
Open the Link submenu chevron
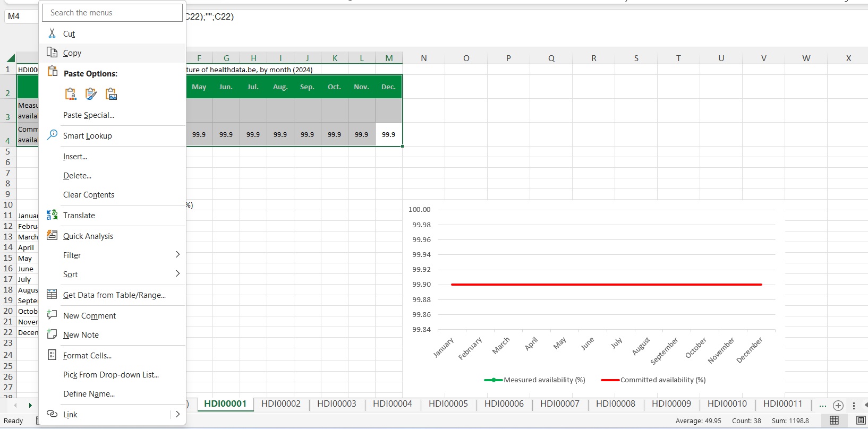click(177, 414)
